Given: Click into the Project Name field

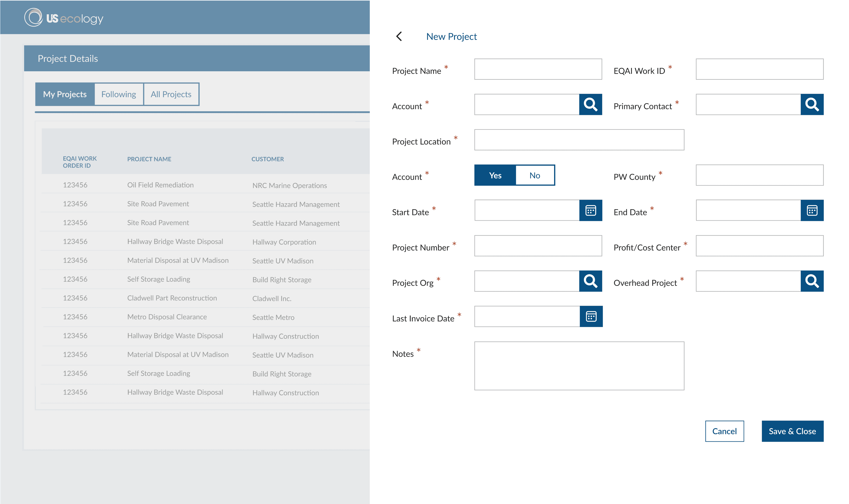Looking at the screenshot, I should coord(538,69).
